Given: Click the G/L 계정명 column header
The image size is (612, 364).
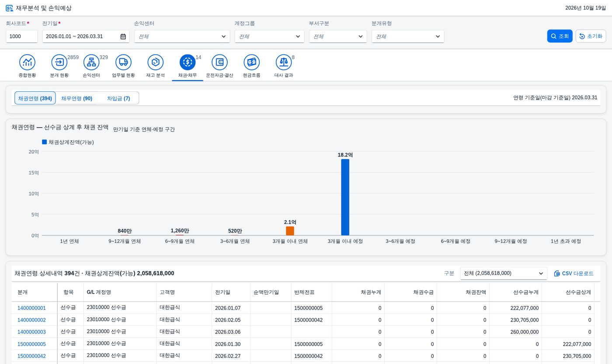Looking at the screenshot, I should [120, 292].
